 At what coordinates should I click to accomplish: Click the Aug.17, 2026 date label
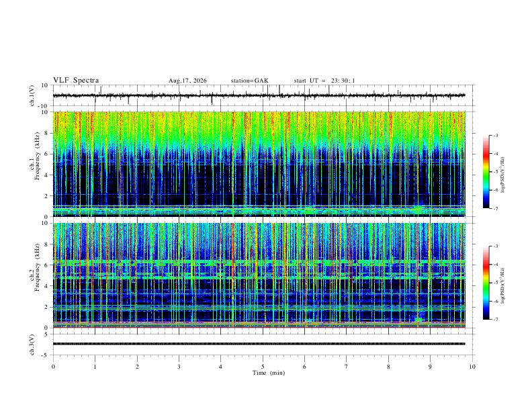(x=187, y=81)
